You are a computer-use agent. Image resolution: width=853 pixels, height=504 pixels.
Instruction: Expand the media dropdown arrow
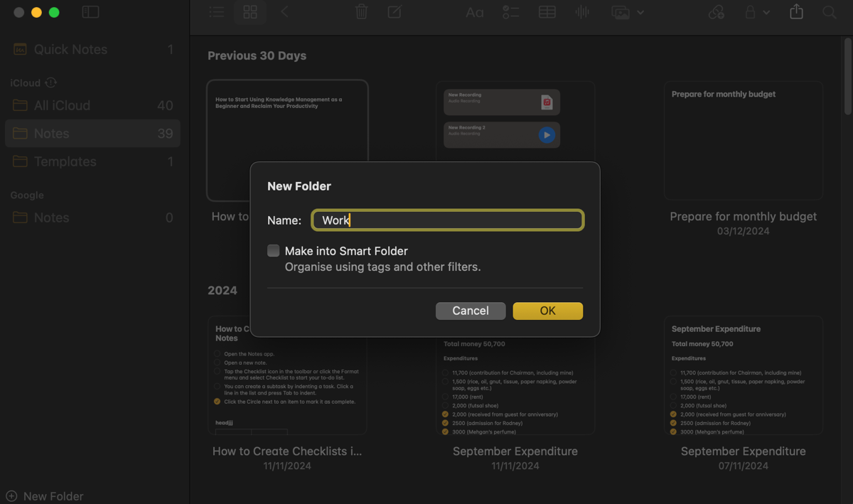coord(640,13)
